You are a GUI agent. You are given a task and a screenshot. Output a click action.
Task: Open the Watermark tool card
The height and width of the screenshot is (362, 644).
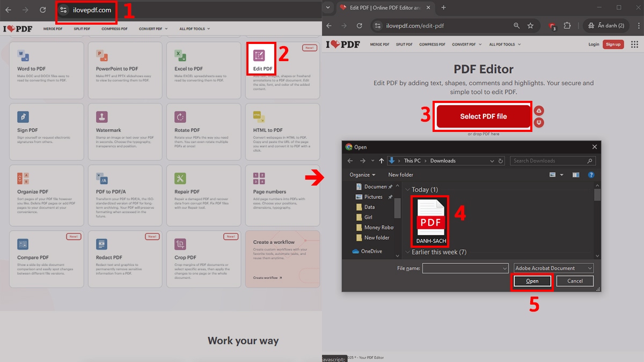click(125, 131)
